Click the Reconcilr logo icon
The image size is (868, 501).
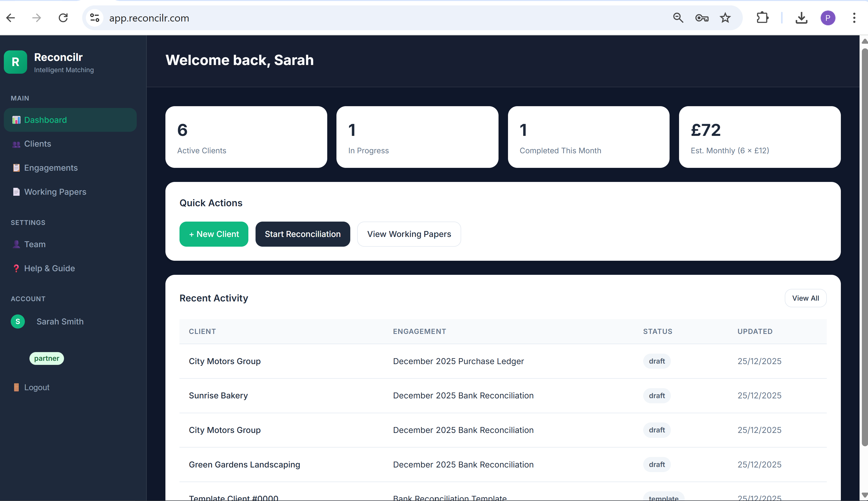tap(16, 62)
